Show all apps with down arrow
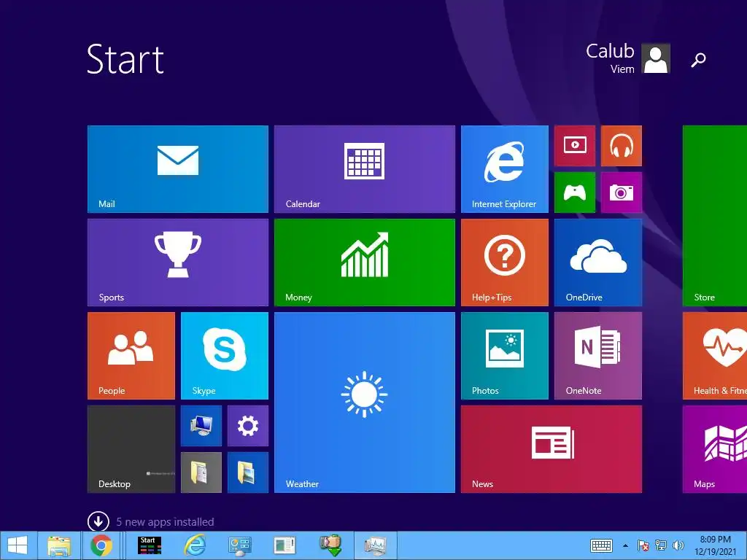 [98, 521]
